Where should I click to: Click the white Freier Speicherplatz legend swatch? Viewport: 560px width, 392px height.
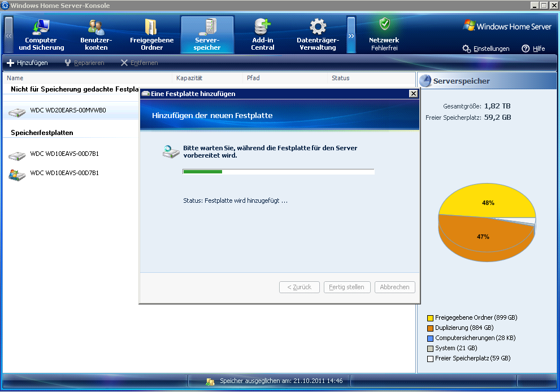[x=430, y=359]
